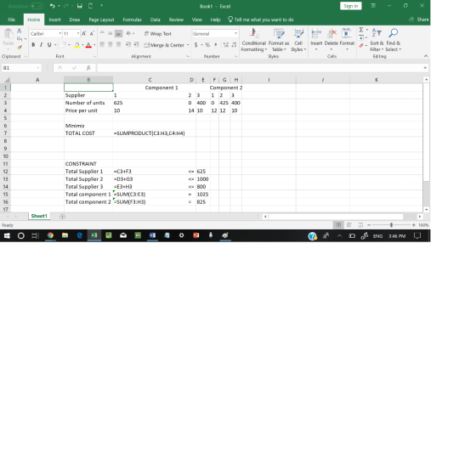The image size is (476, 475).
Task: Click Zoom In plus button
Action: click(x=413, y=225)
